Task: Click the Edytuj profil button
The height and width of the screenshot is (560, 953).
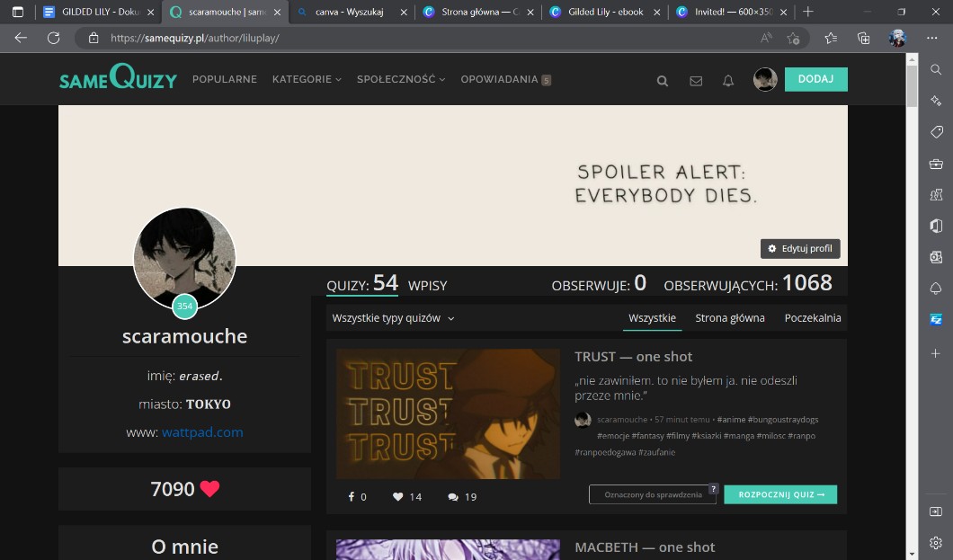Action: click(800, 248)
